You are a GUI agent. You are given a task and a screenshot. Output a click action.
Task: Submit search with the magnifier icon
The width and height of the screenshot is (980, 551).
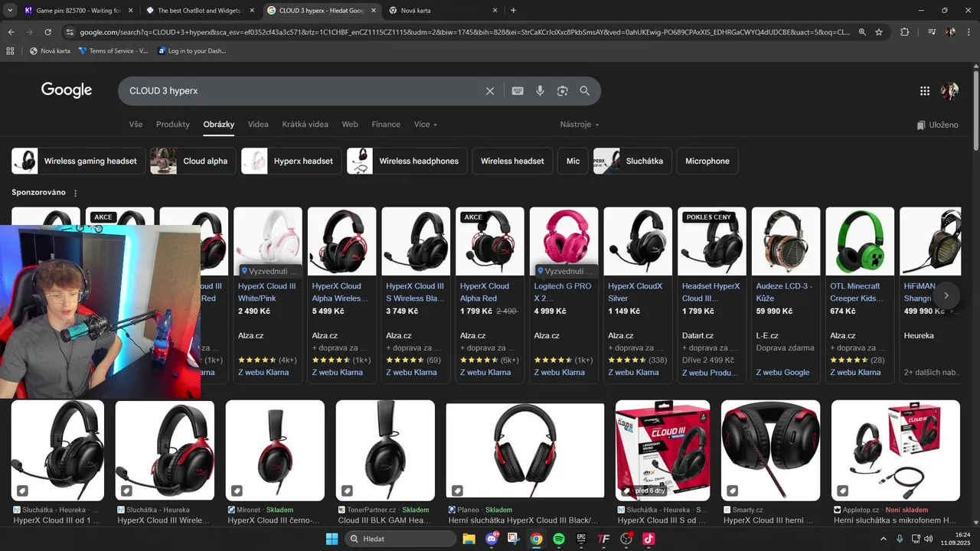(x=585, y=91)
